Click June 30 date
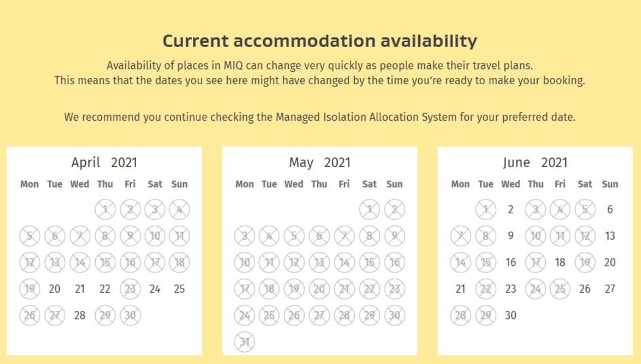Screen dimensions: 641x364 coord(510,315)
